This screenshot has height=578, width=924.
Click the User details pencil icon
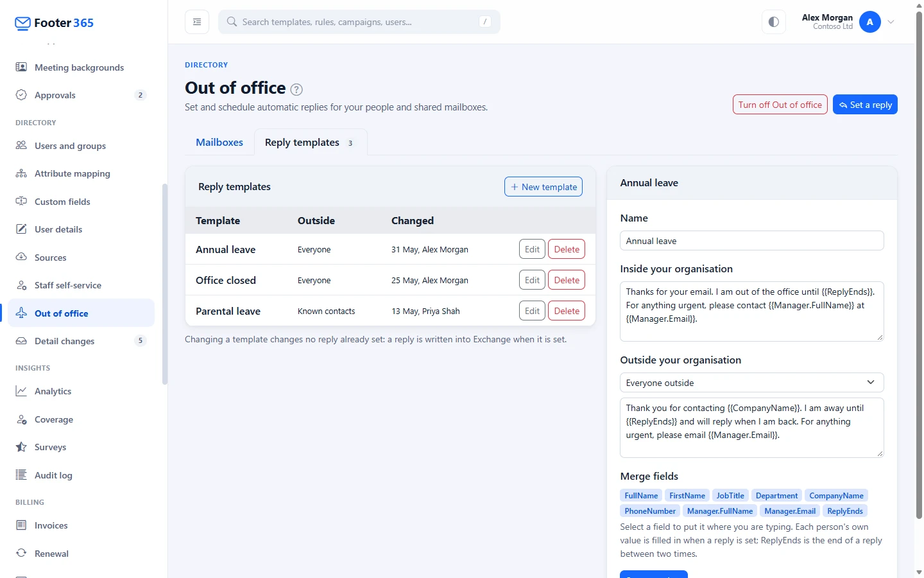tap(21, 229)
